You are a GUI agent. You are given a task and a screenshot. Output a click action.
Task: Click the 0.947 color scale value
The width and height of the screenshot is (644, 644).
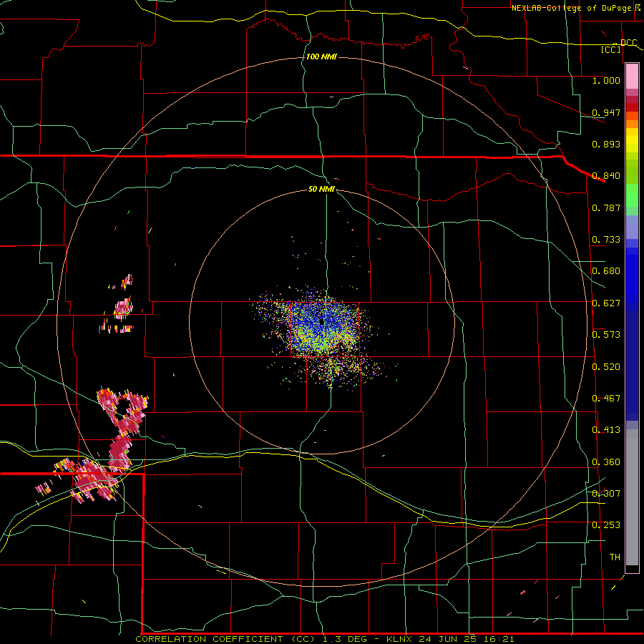(x=606, y=112)
